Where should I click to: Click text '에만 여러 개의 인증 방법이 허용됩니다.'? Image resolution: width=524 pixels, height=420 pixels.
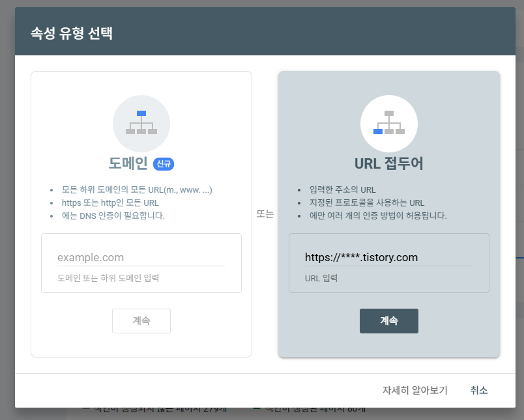(x=378, y=216)
